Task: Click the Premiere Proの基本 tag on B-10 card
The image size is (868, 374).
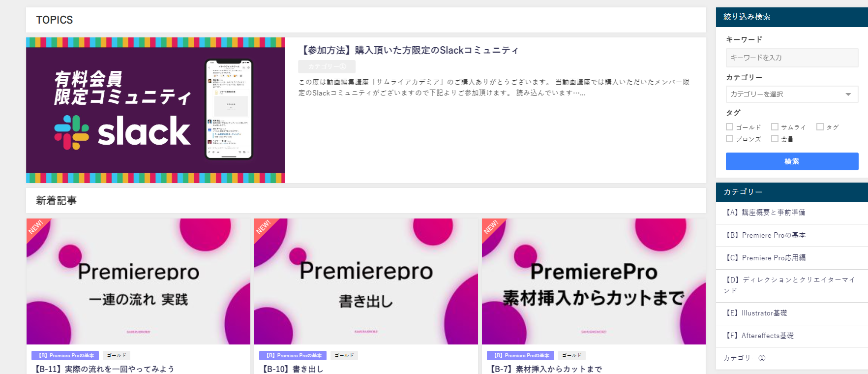Action: (293, 355)
